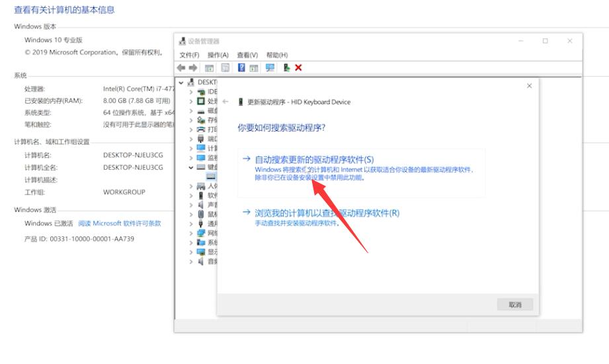Select the USB controller (通用) icon in tree
609x364 pixels.
click(x=201, y=223)
